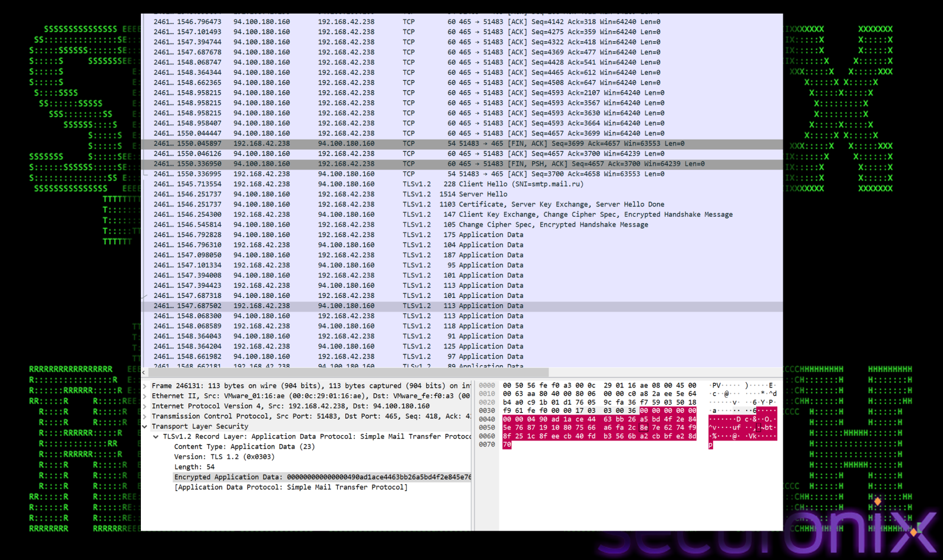
Task: Collapse the Transport Layer Security section
Action: (145, 426)
